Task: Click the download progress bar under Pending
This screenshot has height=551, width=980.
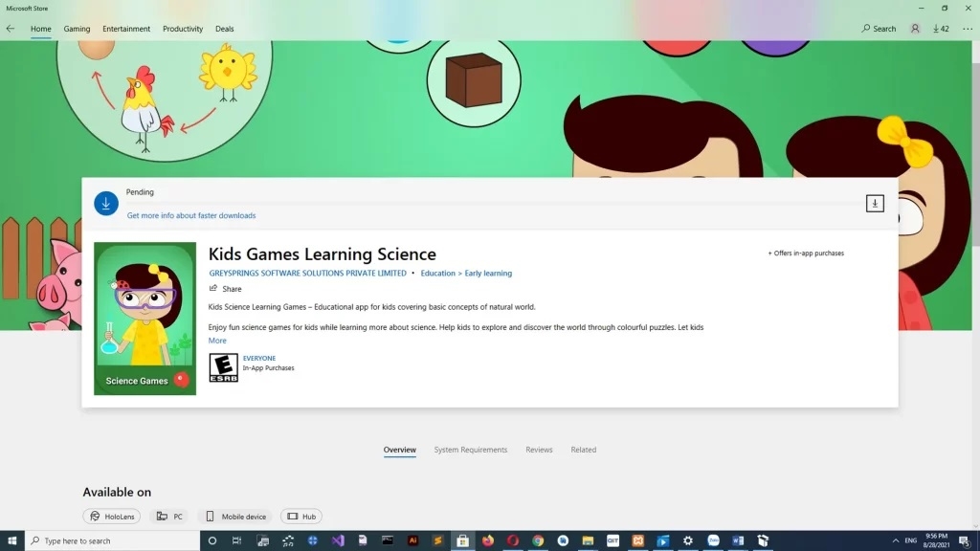Action: 491,204
